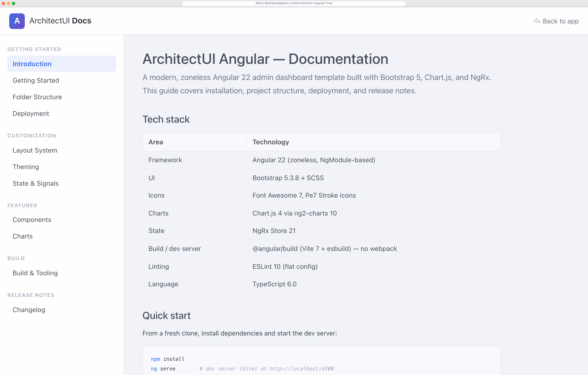The width and height of the screenshot is (588, 375).
Task: Open State & Signals page
Action: point(62,183)
